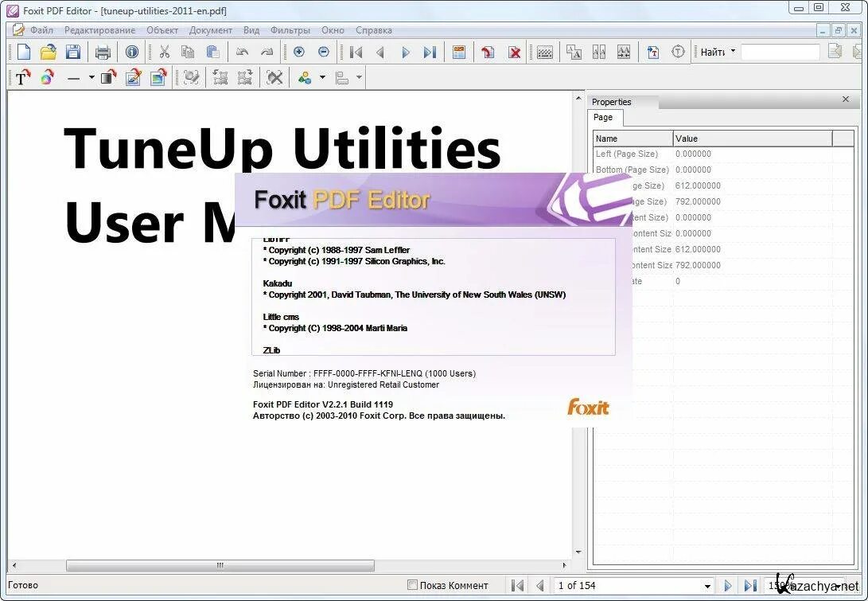The width and height of the screenshot is (868, 601).
Task: Open the Справка menu
Action: (x=374, y=30)
